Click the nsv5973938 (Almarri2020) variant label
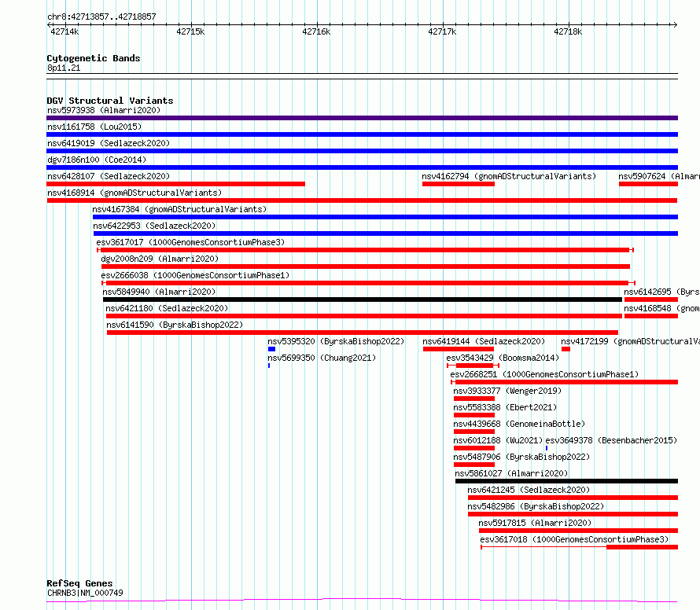The image size is (700, 610). [x=104, y=110]
